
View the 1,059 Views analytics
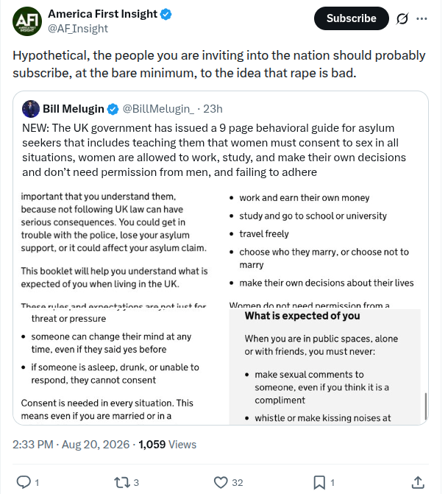pos(167,445)
